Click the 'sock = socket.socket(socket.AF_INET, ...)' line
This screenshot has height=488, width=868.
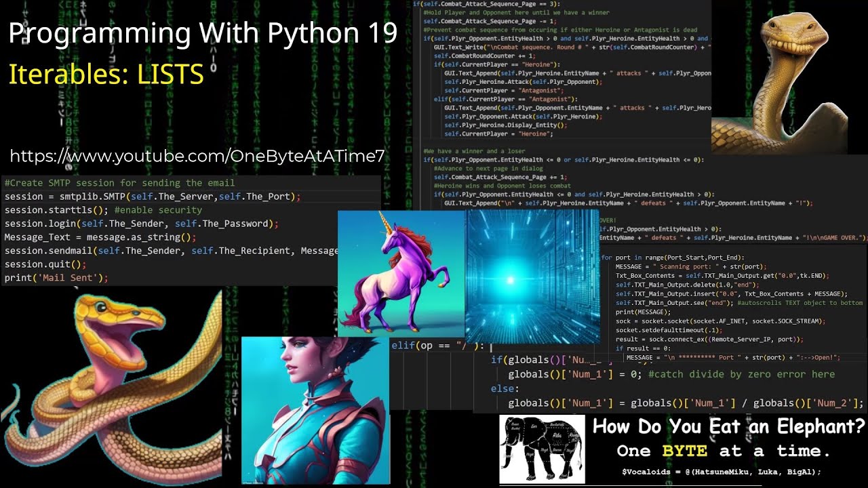tap(720, 321)
